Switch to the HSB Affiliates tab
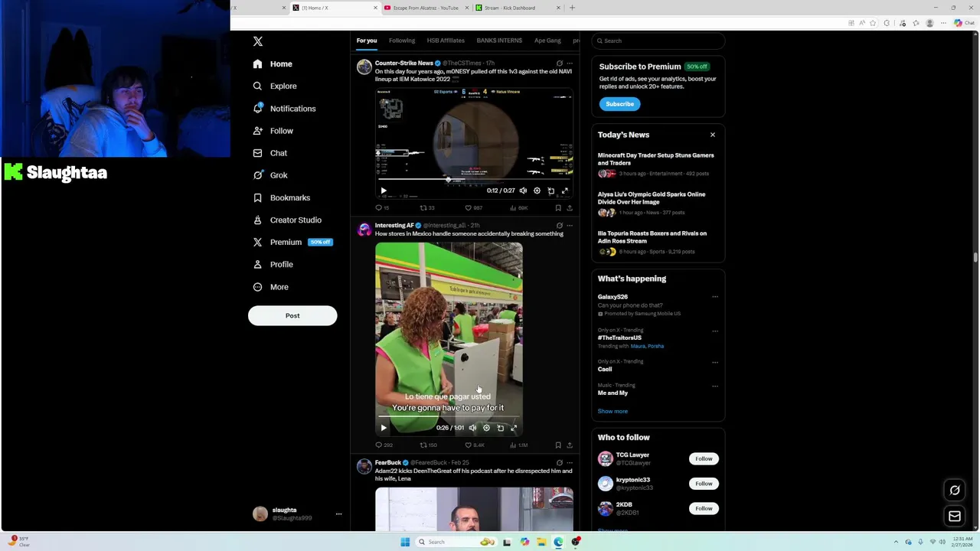This screenshot has height=551, width=980. pyautogui.click(x=446, y=41)
